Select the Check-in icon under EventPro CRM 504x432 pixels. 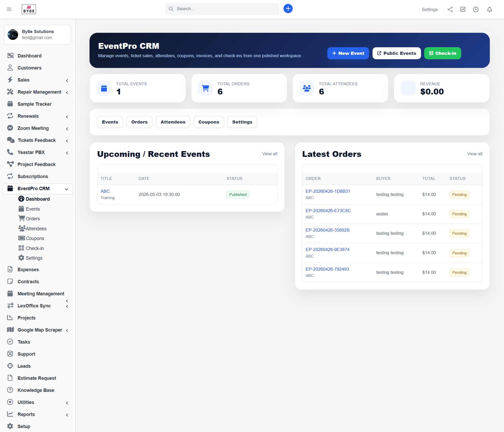pyautogui.click(x=21, y=248)
